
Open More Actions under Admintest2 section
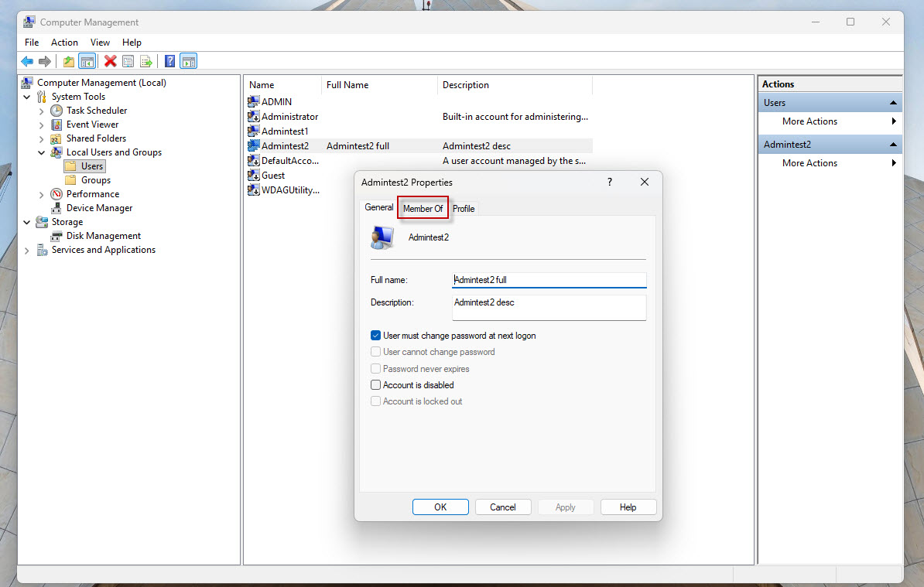[829, 163]
